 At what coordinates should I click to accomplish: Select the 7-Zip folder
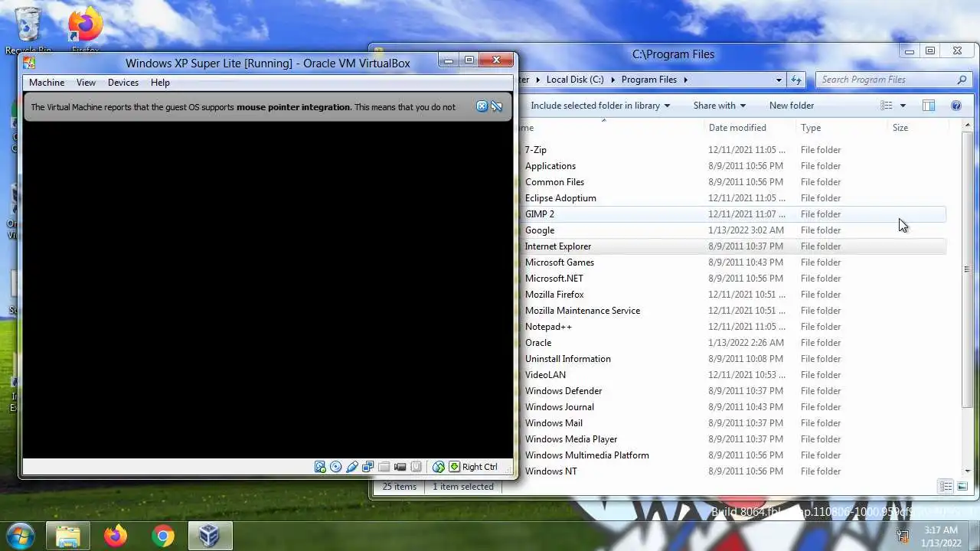click(731, 150)
